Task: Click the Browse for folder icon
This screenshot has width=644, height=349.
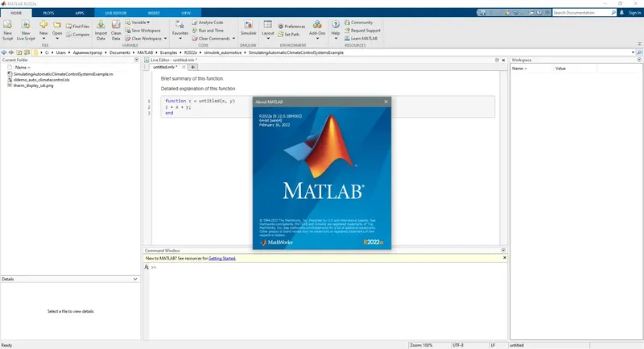Action: (x=27, y=52)
